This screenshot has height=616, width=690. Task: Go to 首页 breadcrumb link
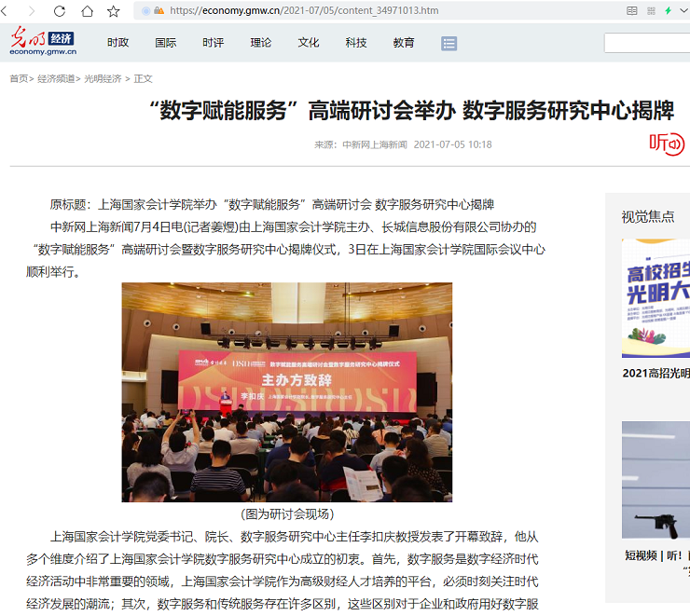tap(18, 79)
